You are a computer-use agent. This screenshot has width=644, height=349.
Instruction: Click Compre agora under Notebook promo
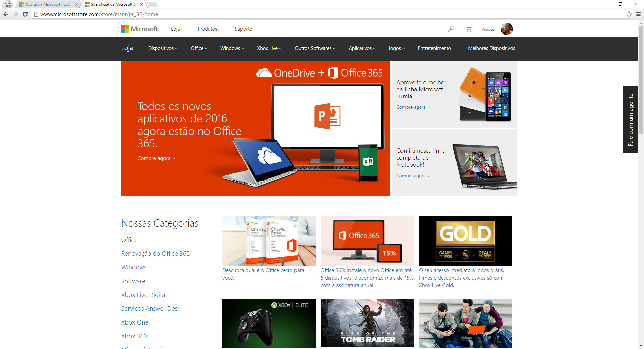(413, 176)
